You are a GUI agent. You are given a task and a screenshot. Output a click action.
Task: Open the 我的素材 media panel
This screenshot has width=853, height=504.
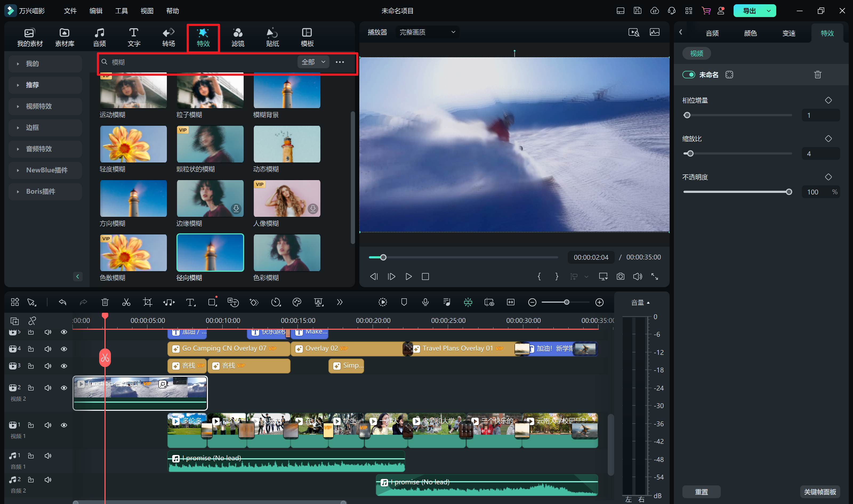click(x=30, y=37)
